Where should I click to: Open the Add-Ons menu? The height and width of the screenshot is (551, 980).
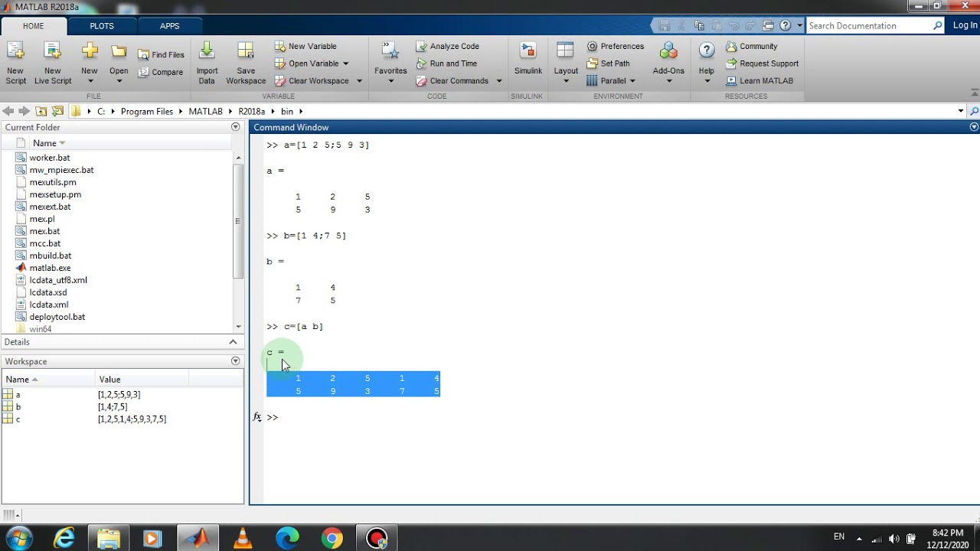(668, 63)
